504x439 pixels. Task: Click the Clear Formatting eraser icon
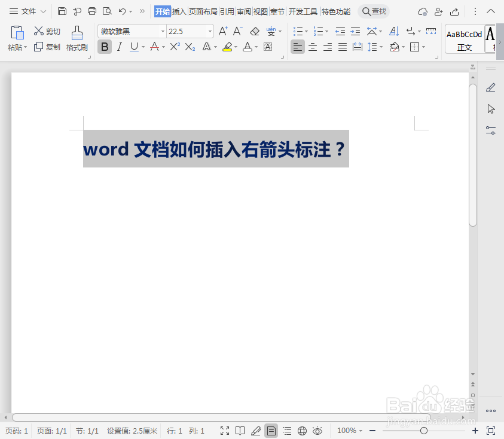[x=255, y=31]
